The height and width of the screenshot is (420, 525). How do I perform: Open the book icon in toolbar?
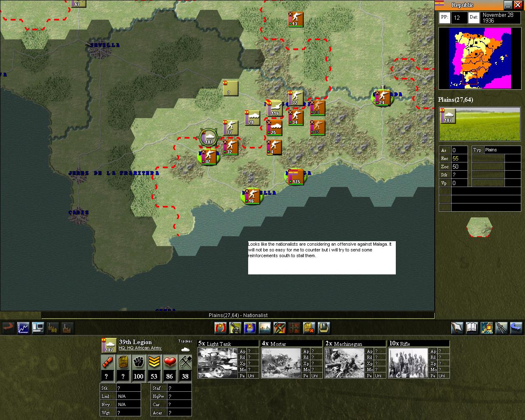point(472,328)
